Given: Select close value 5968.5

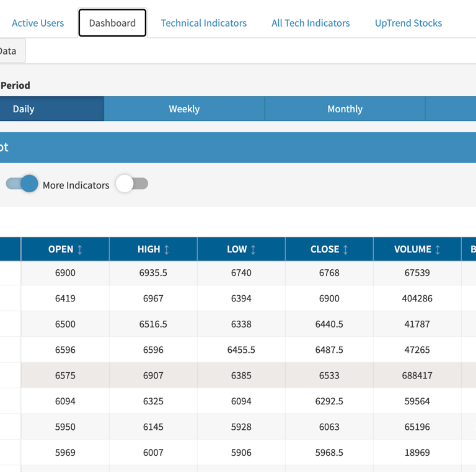Looking at the screenshot, I should click(x=329, y=453).
